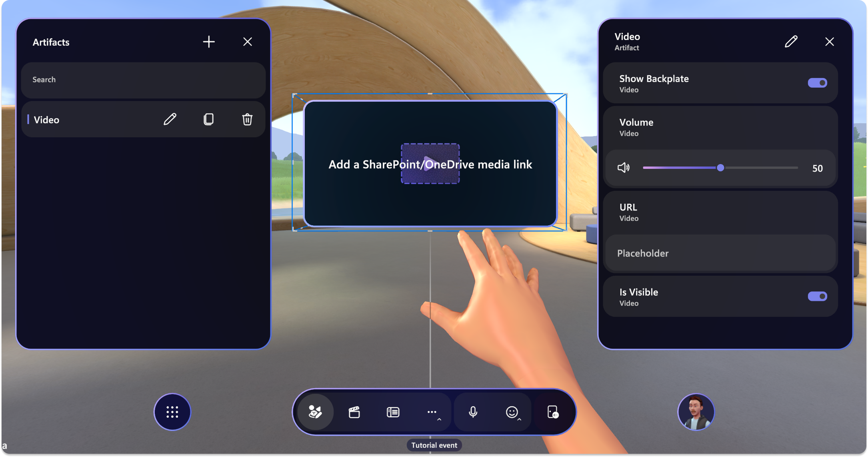Click the Artifacts panel tab label
Image resolution: width=868 pixels, height=457 pixels.
(51, 41)
